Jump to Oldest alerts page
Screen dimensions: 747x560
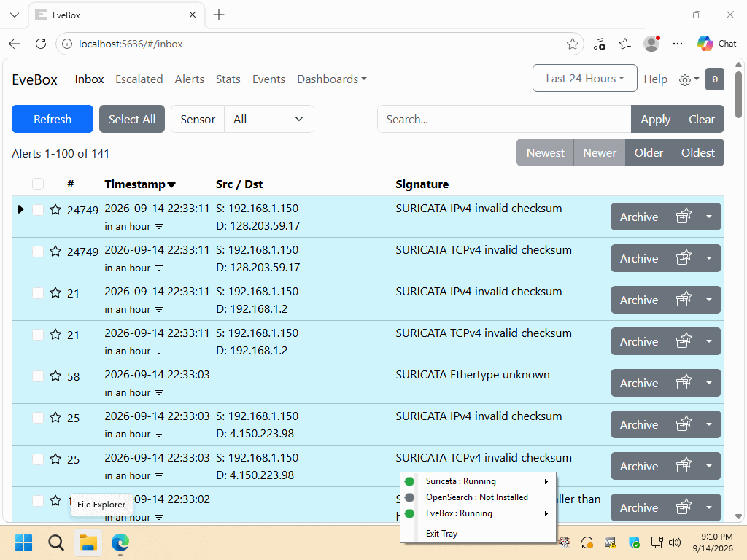[698, 152]
